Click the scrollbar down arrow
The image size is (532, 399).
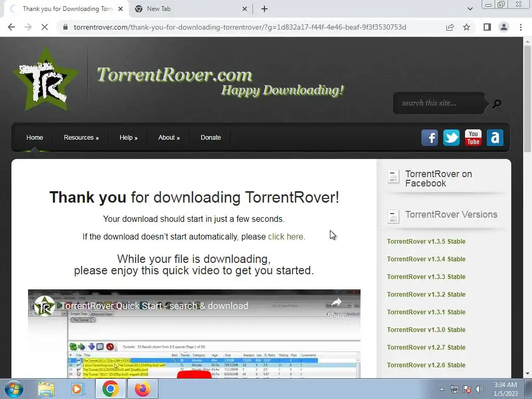(x=527, y=374)
